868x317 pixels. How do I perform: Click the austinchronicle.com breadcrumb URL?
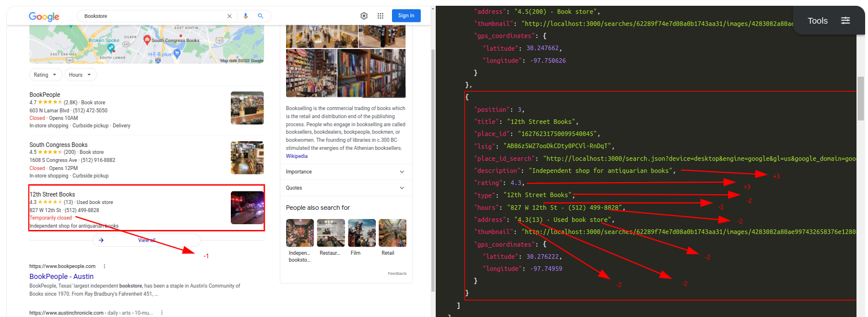tap(92, 313)
